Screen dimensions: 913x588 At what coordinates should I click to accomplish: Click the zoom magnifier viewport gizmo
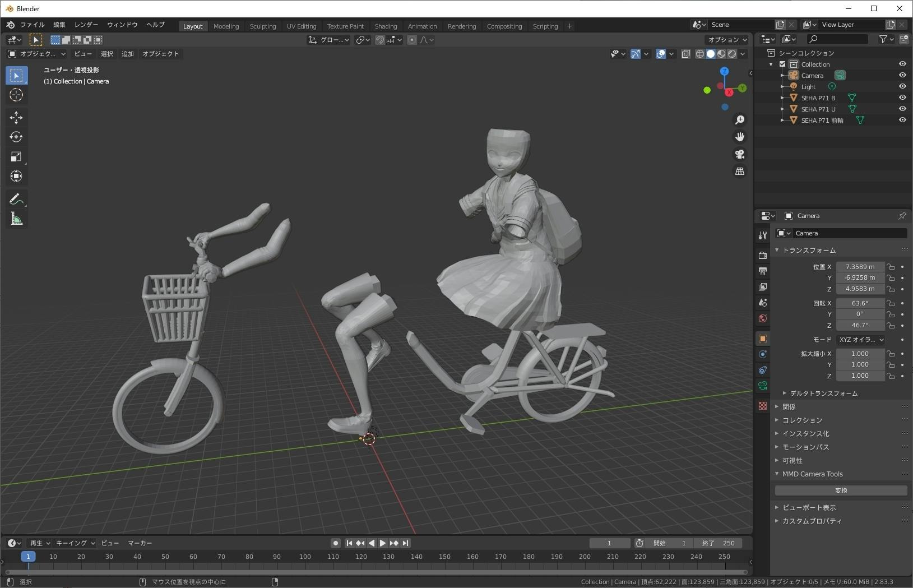pyautogui.click(x=740, y=120)
